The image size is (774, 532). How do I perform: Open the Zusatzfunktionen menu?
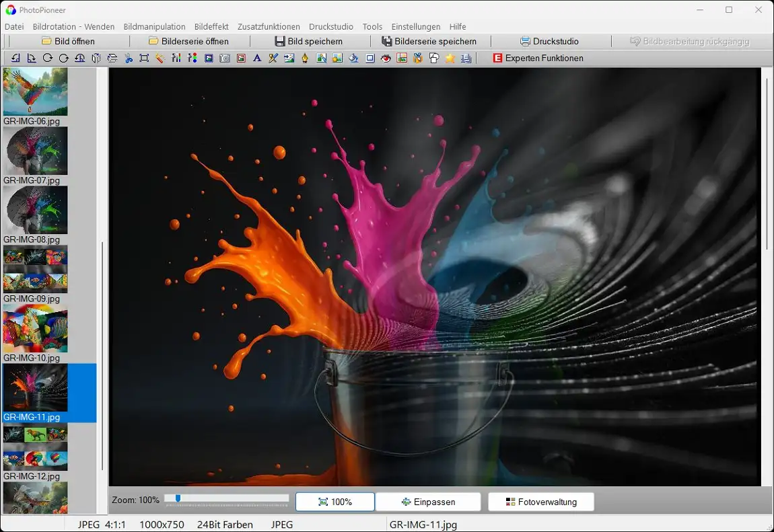click(269, 27)
